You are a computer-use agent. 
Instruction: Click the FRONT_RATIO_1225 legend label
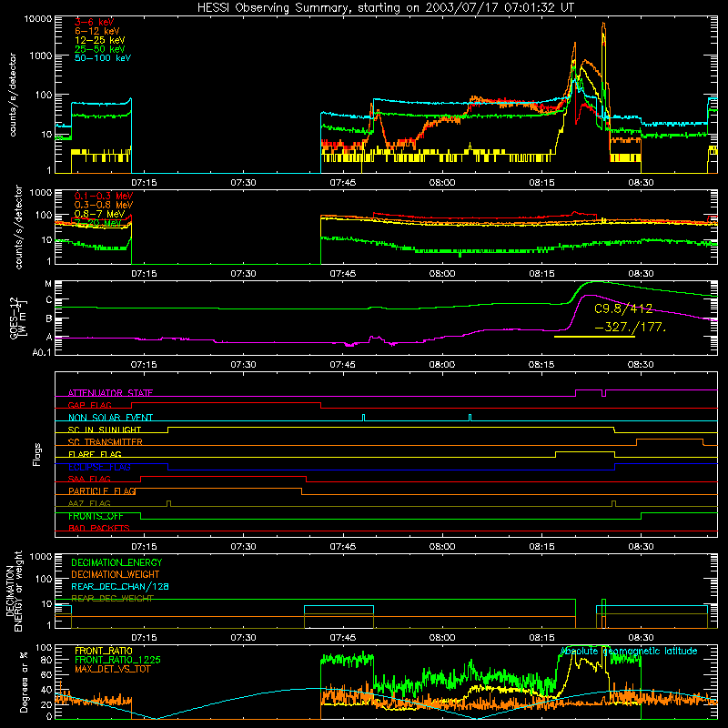coord(118,660)
